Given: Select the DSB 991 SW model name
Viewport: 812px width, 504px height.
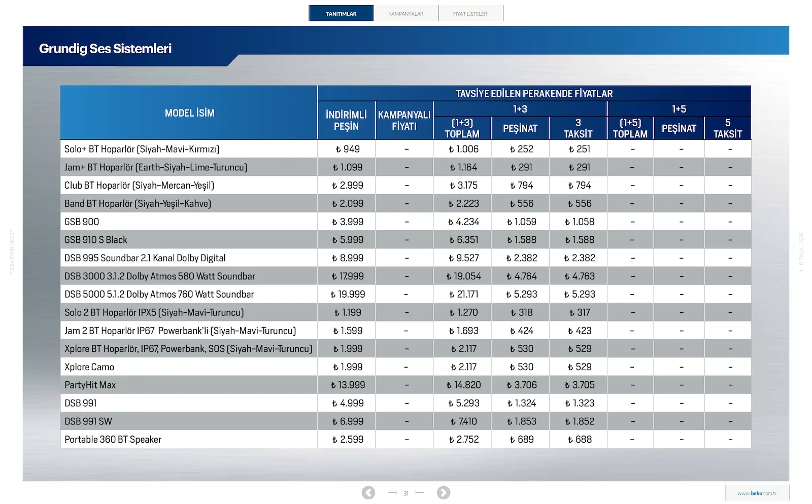Looking at the screenshot, I should point(88,421).
